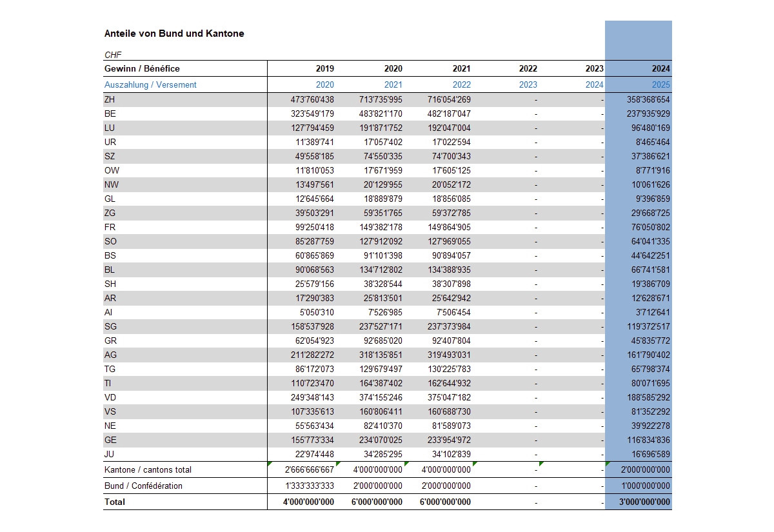Select GE 2019 value 155'773'334
The width and height of the screenshot is (774, 532).
click(312, 440)
